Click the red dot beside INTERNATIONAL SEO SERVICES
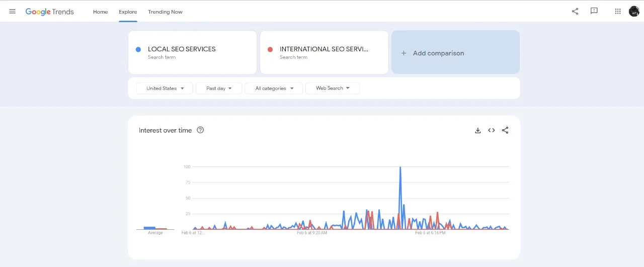Viewport: 644px width, 267px height. tap(270, 49)
